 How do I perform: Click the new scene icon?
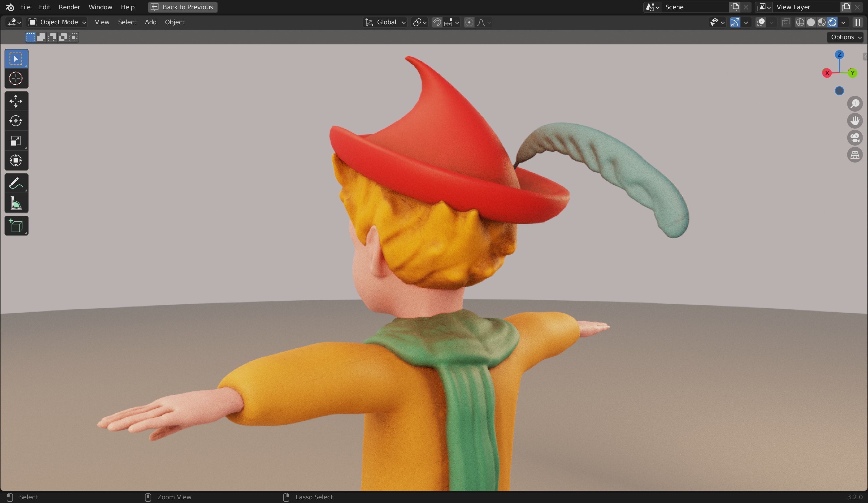(x=734, y=7)
